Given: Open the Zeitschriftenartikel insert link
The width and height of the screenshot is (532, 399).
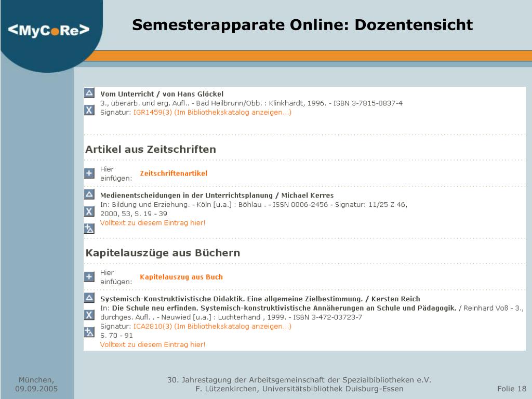Looking at the screenshot, I should pos(174,174).
